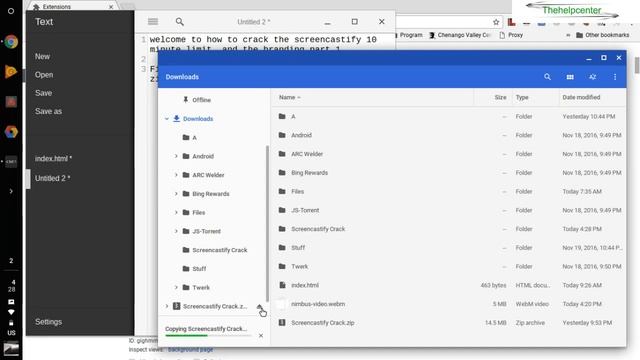
Task: Select the Android folder row in list
Action: [x=448, y=135]
